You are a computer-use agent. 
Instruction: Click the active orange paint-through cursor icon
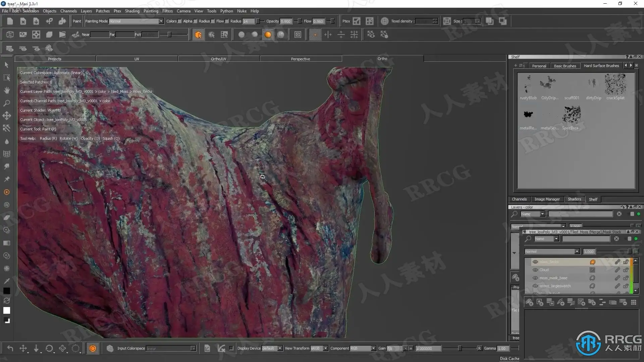tap(198, 35)
